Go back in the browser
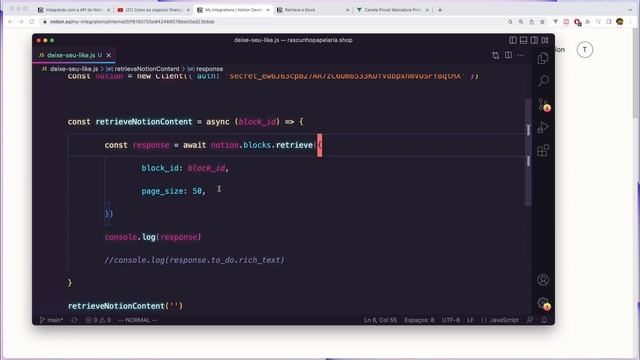 point(11,22)
